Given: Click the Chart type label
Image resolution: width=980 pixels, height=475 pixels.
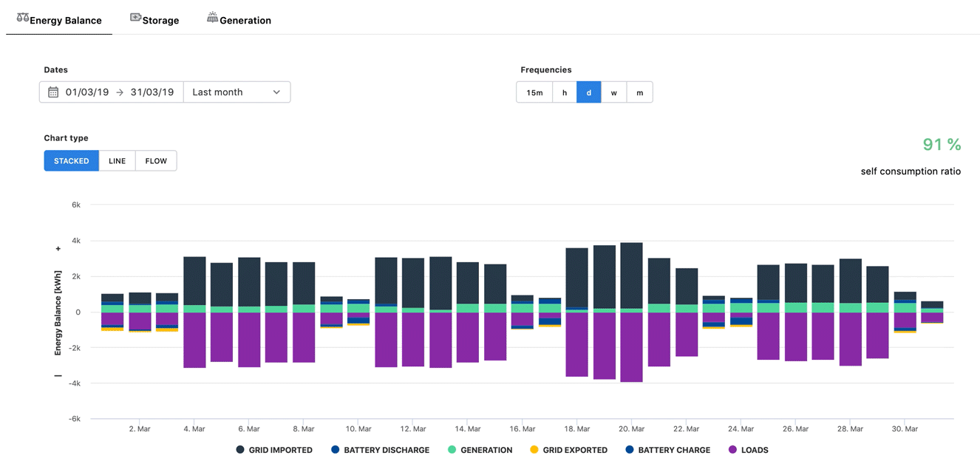Looking at the screenshot, I should tap(66, 138).
